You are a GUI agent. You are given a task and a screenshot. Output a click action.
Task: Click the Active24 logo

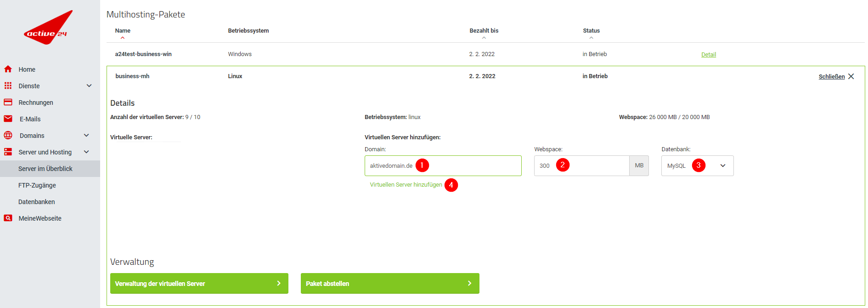click(x=48, y=28)
